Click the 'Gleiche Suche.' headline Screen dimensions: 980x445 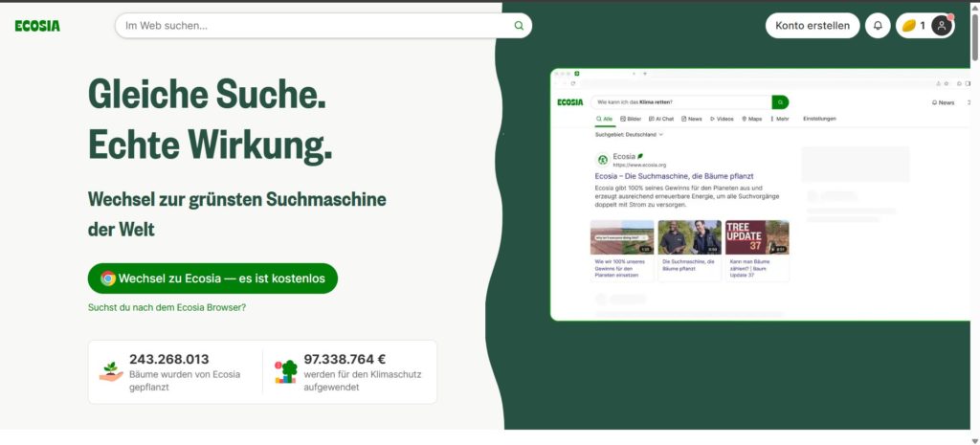[208, 95]
